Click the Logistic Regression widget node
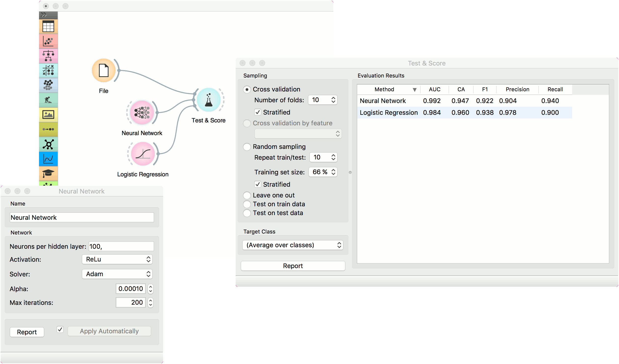Screen dimensions: 619x364 click(143, 154)
